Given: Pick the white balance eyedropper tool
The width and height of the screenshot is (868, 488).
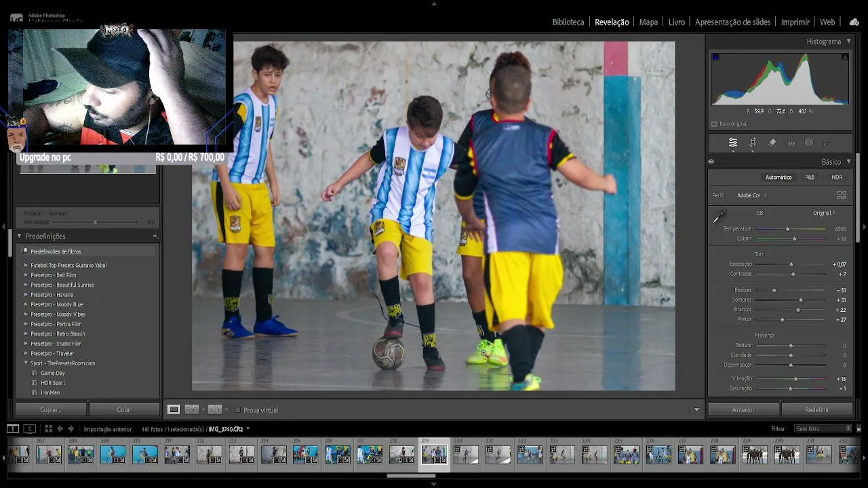Looking at the screenshot, I should [x=719, y=217].
